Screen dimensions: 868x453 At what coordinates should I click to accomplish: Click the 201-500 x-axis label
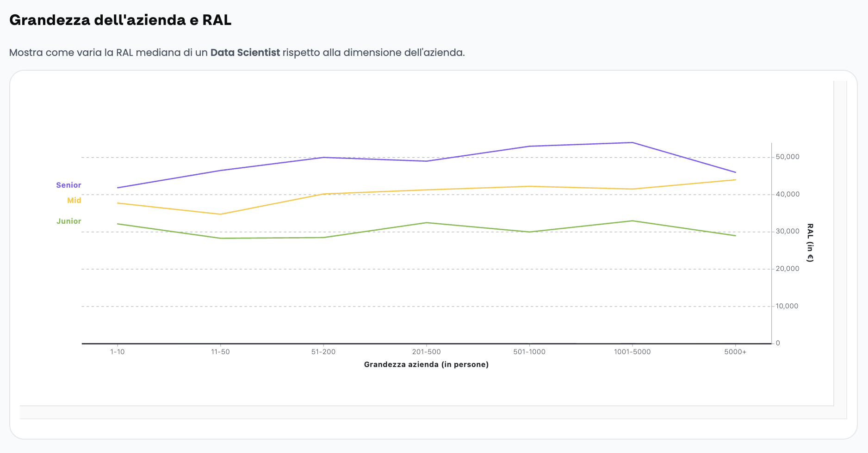(x=426, y=352)
